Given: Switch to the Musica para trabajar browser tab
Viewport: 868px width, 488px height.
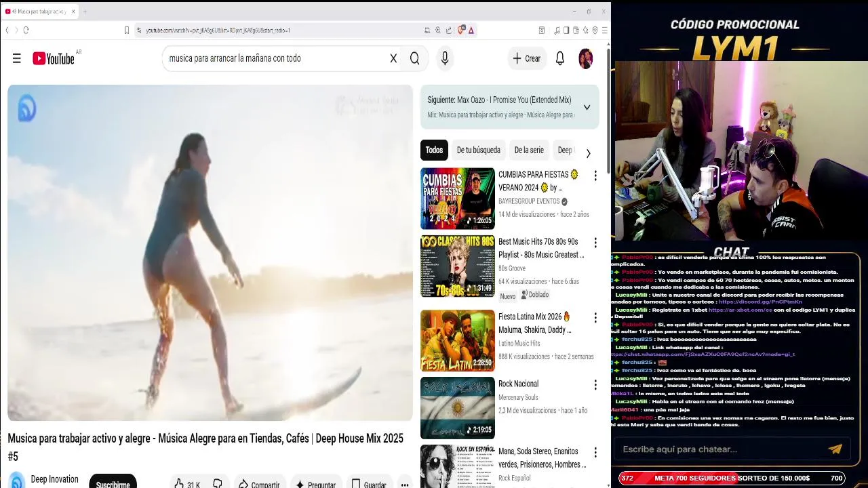Looking at the screenshot, I should pos(39,11).
